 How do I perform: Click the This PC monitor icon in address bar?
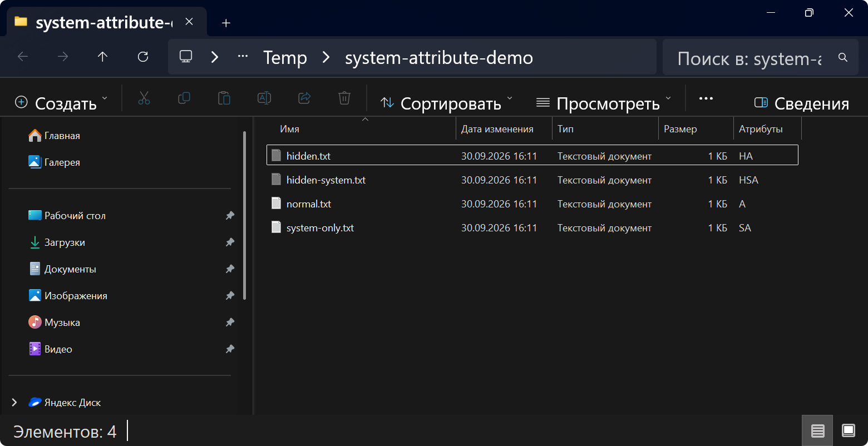(186, 57)
